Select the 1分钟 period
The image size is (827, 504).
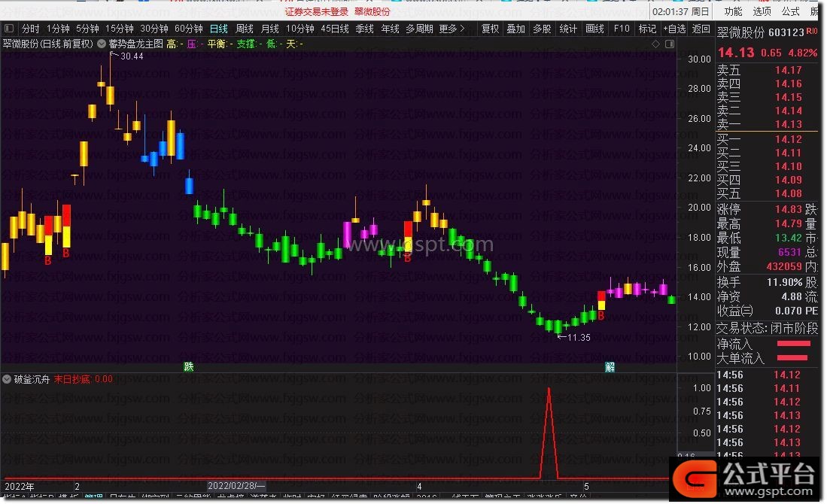[x=58, y=29]
